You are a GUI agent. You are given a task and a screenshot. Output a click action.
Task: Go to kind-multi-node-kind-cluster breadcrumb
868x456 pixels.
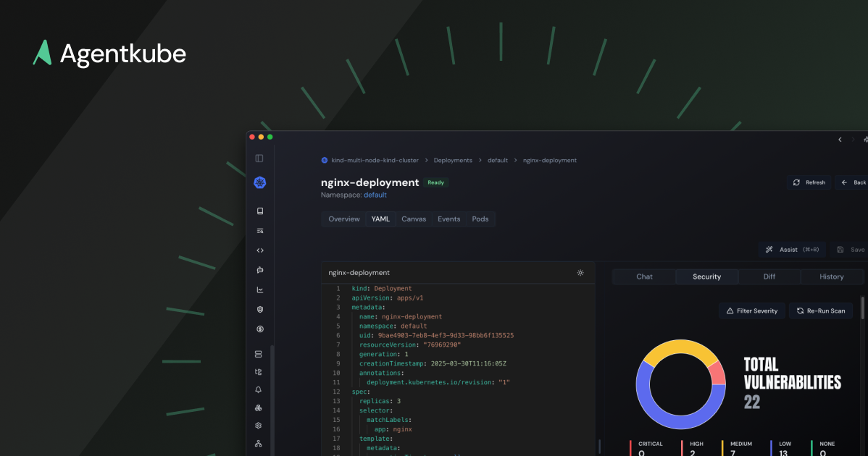pos(375,160)
